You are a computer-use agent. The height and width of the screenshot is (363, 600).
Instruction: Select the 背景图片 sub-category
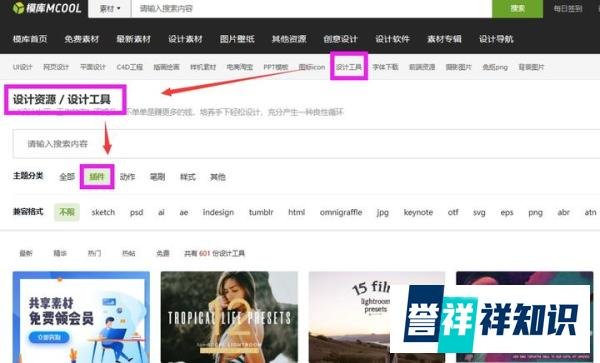532,67
